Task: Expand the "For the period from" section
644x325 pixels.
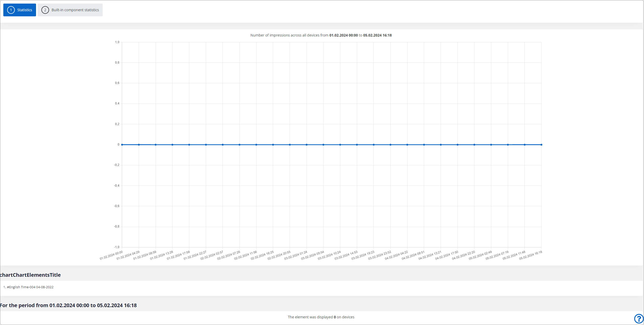Action: [68, 305]
